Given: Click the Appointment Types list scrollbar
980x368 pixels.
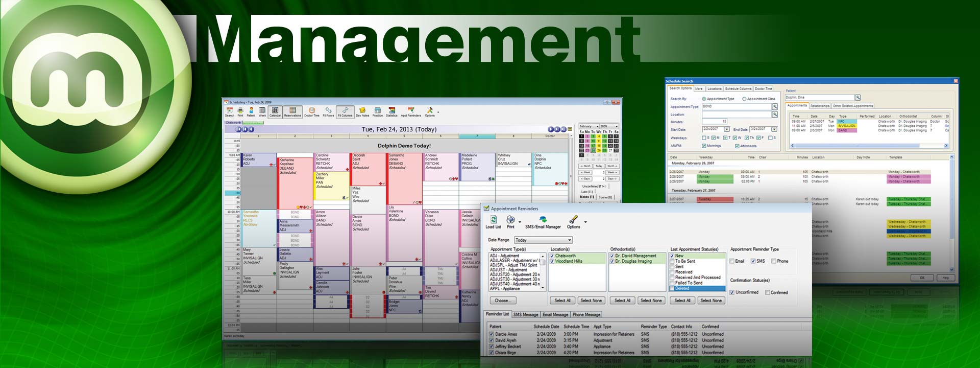Looking at the screenshot, I should pos(543,272).
